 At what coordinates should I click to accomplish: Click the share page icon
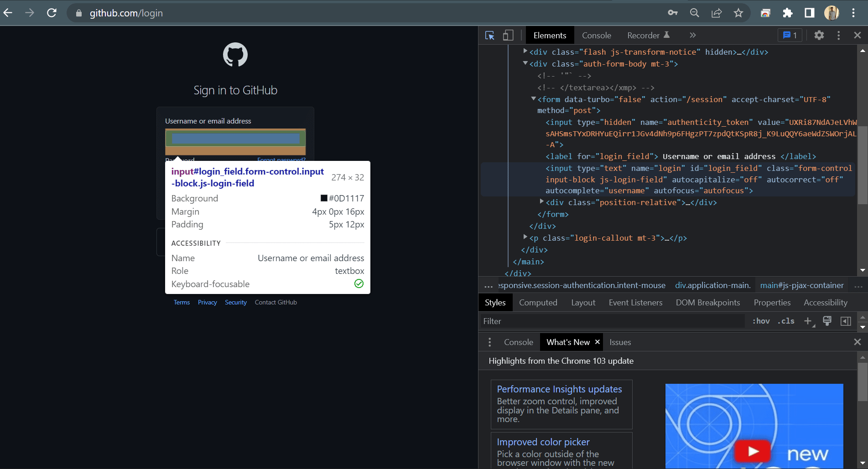(x=717, y=13)
